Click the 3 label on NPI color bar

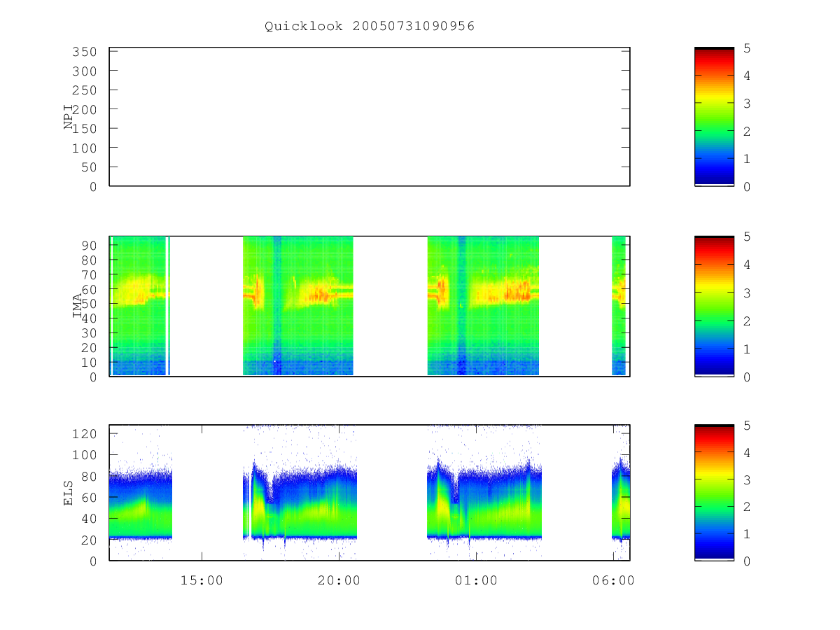pyautogui.click(x=748, y=103)
